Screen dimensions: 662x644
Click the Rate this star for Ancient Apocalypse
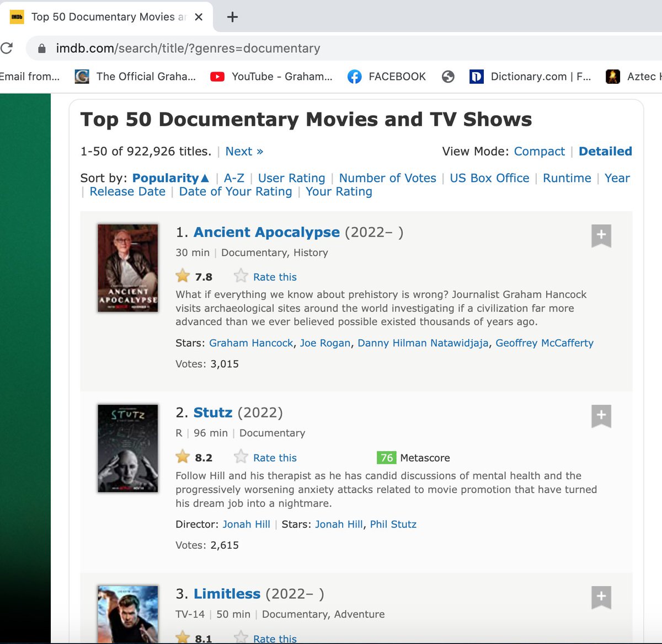click(x=241, y=276)
